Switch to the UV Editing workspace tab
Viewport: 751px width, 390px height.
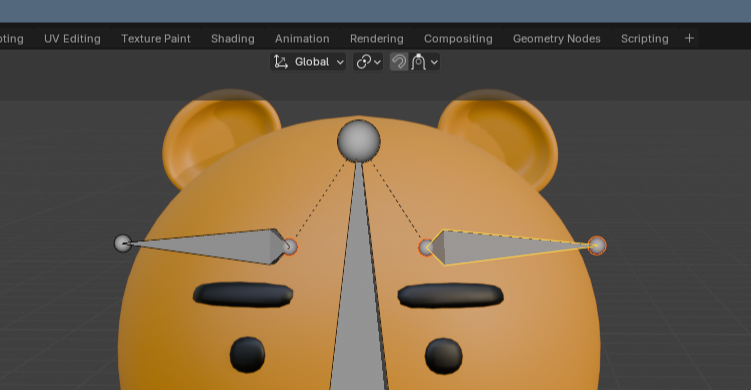[72, 39]
